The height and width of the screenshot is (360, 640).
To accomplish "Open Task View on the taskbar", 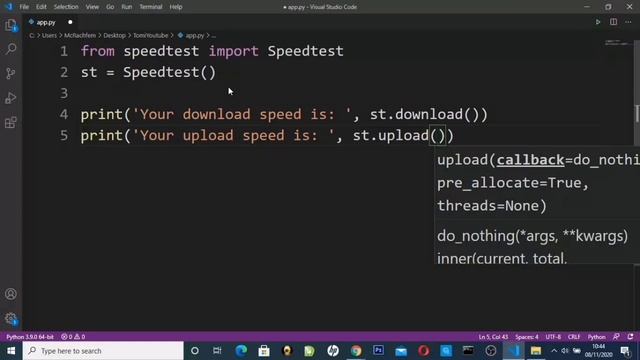I will pyautogui.click(x=217, y=351).
